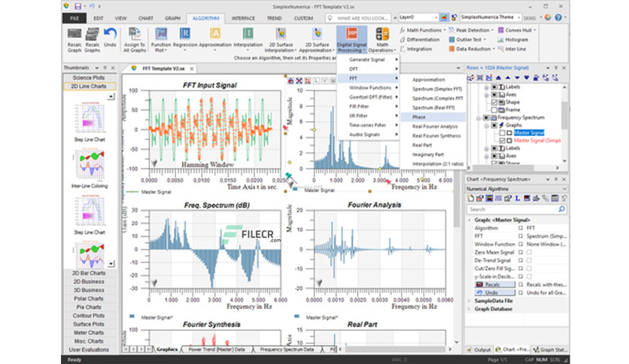Open the FILE menu
Viewport: 629px width, 364px height.
click(74, 18)
